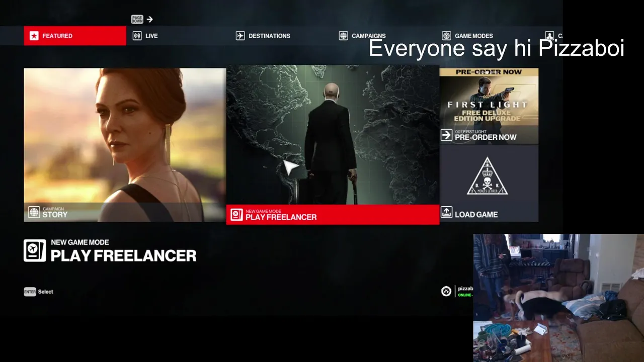
Task: Click the Page Down key hint icon
Action: click(x=137, y=19)
